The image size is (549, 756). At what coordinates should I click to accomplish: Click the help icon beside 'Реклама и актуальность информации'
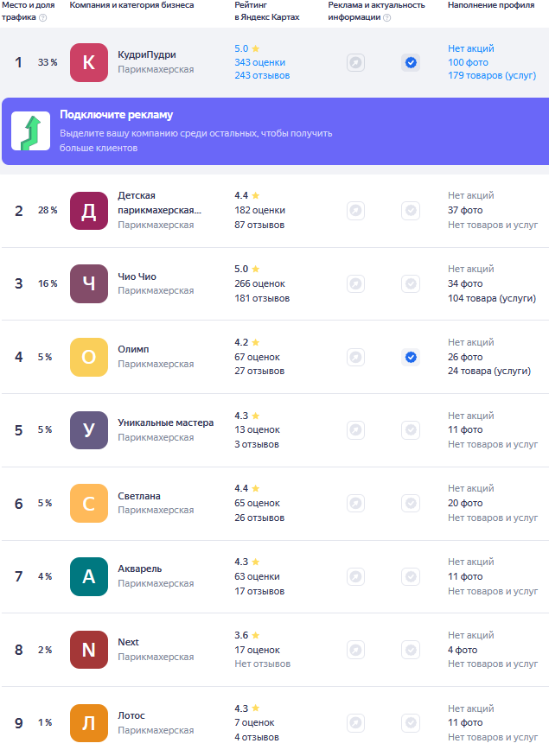coord(386,17)
